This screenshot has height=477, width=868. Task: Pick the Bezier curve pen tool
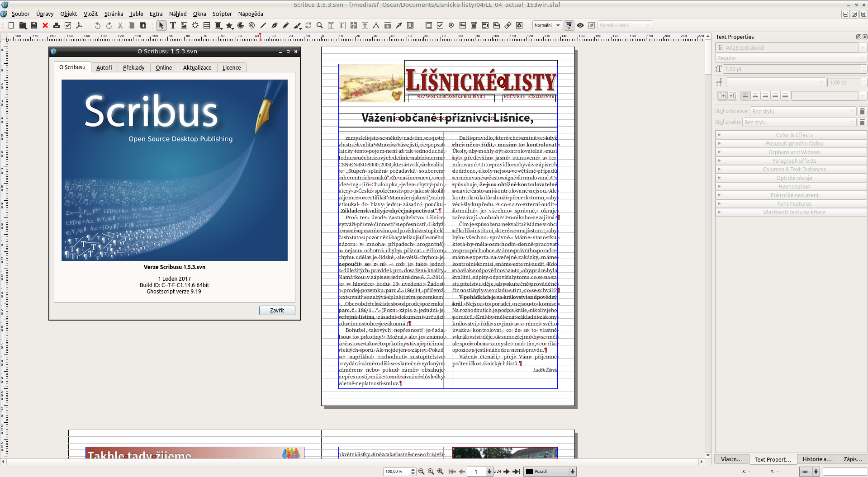pos(275,26)
